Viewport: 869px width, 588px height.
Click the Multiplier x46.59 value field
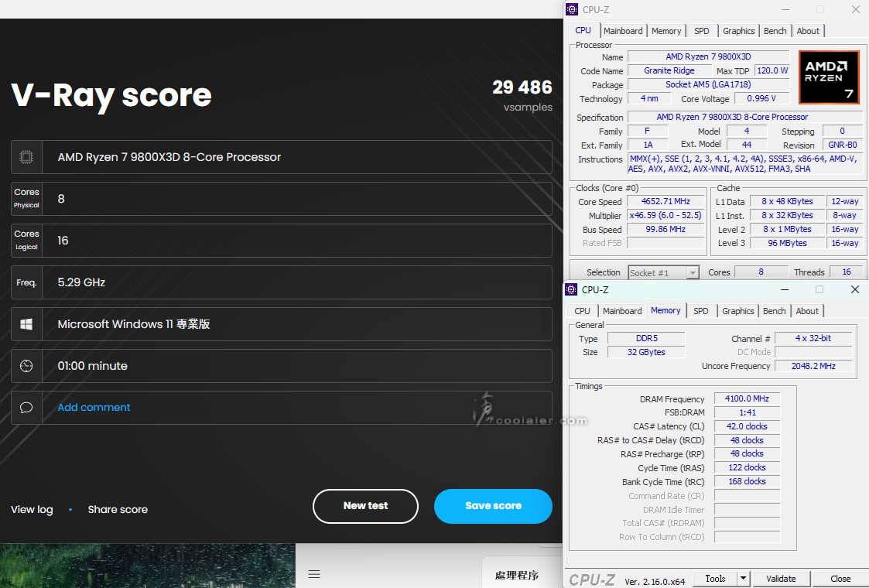tap(665, 216)
